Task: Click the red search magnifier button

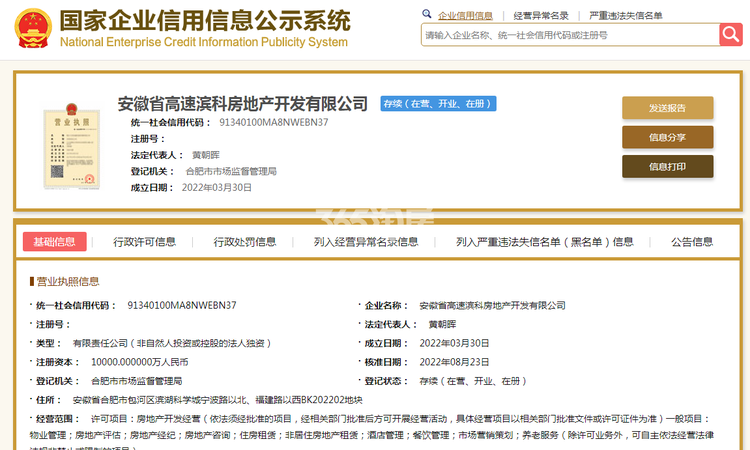Action: click(x=730, y=34)
